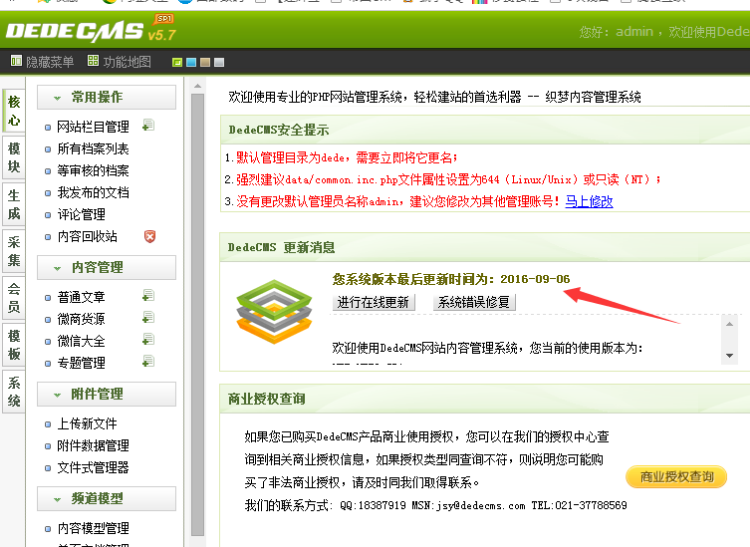Open 附件数据管理 menu item
The height and width of the screenshot is (547, 750).
tap(93, 446)
